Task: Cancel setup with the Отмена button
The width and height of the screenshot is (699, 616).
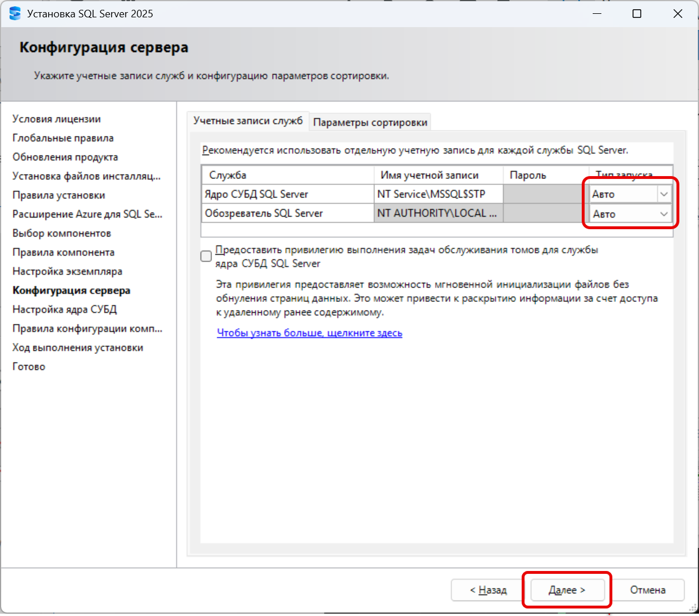Action: click(x=648, y=590)
